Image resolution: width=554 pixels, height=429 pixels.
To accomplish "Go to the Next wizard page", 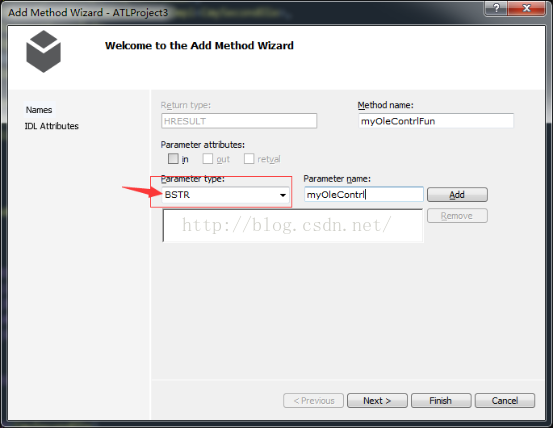I will pos(377,400).
